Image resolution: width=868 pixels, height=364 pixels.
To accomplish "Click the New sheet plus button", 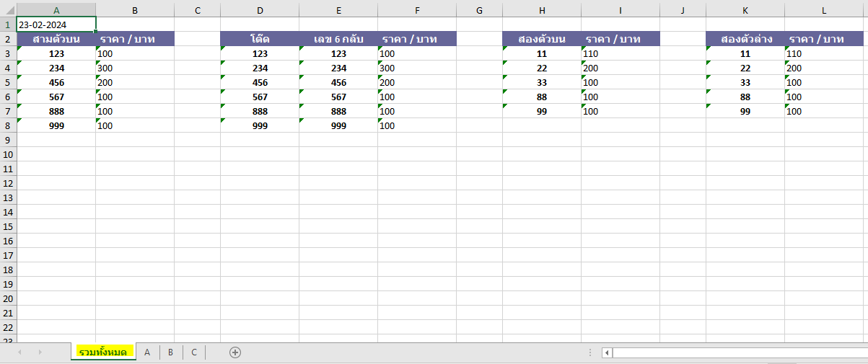I will pos(234,352).
